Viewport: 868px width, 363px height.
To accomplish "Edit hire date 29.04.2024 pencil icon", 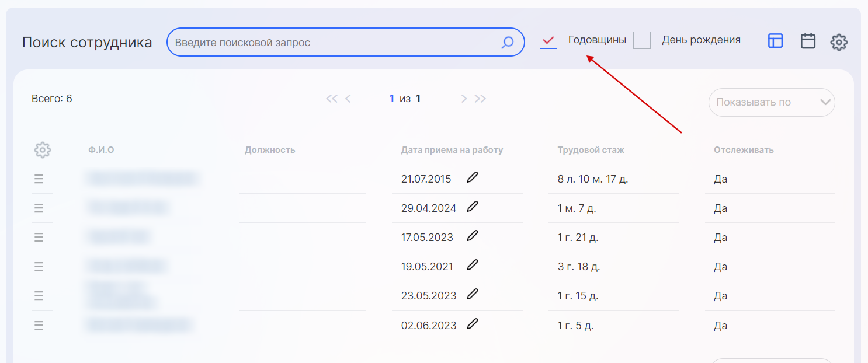I will coord(473,207).
